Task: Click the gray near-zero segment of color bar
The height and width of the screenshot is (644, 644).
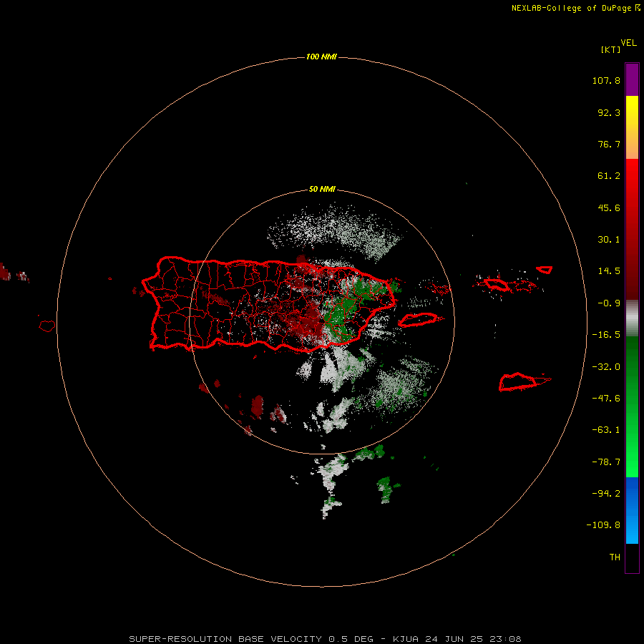Action: coord(632,318)
